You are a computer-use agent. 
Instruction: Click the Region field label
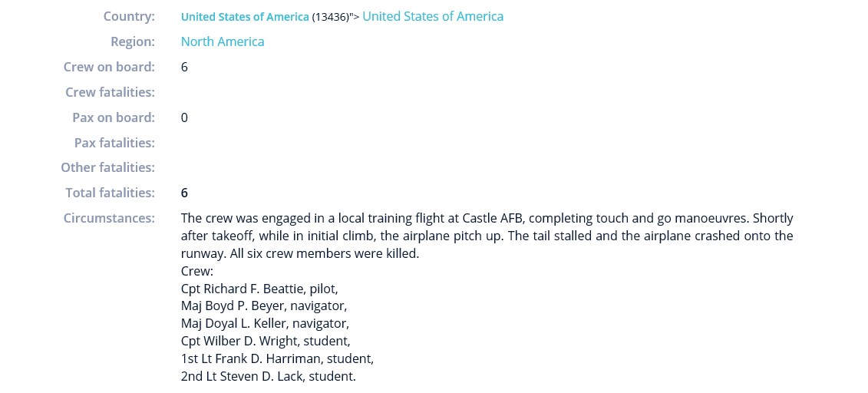(x=133, y=41)
